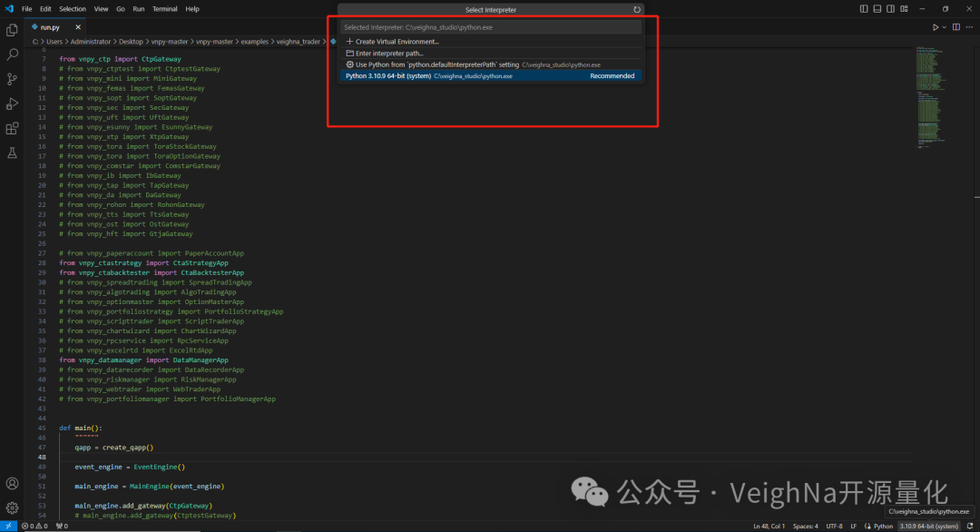Image resolution: width=980 pixels, height=532 pixels.
Task: Click Enter interpreter path option
Action: [389, 54]
